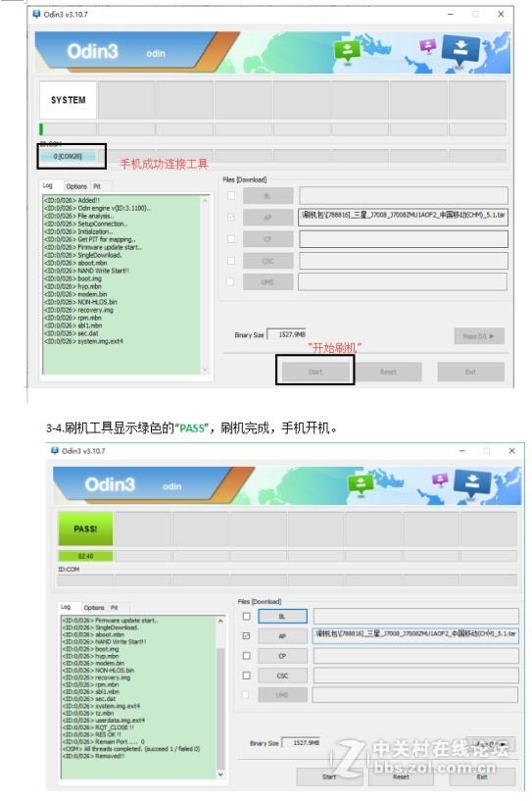
Task: Click the BL file path field in the SYSTEM window
Action: tap(404, 195)
